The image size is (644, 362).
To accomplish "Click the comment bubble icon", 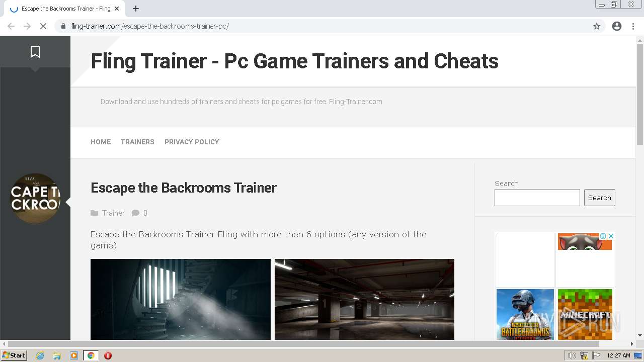I will pyautogui.click(x=135, y=213).
